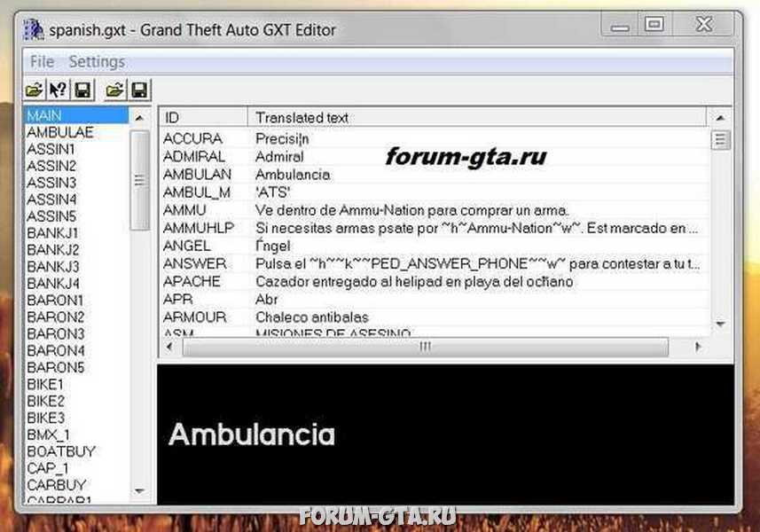This screenshot has width=760, height=532.
Task: Select the ANSWER row
Action: [435, 263]
